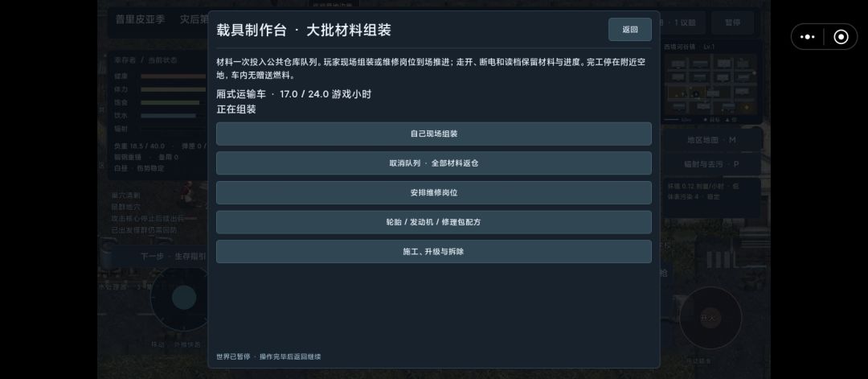Click the 健康 health status bar
This screenshot has height=379, width=868.
point(173,76)
